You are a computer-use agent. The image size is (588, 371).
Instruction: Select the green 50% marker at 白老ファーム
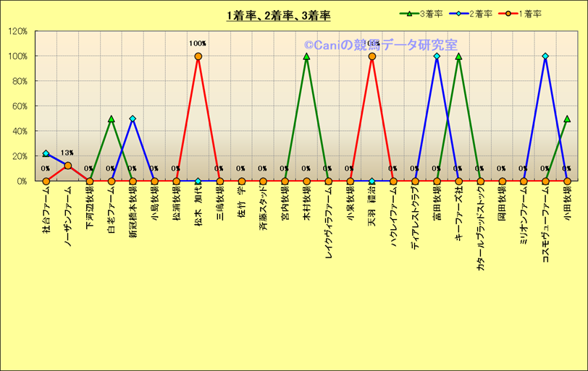[111, 119]
